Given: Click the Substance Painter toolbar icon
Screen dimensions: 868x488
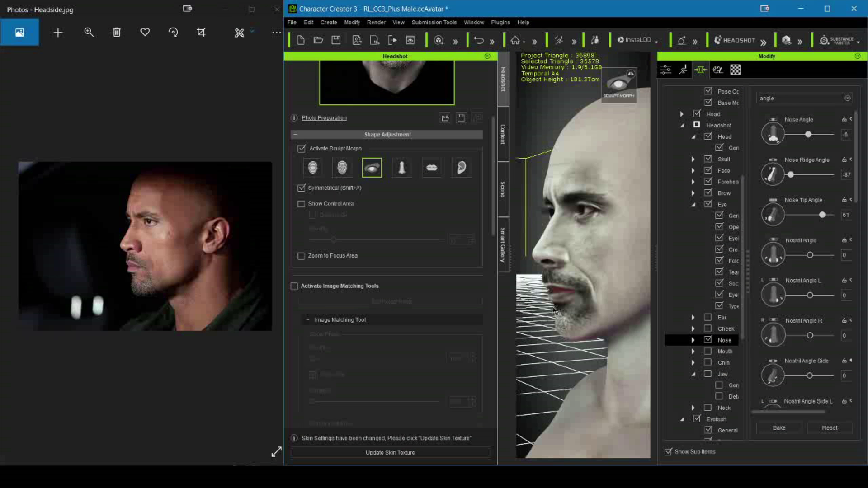Looking at the screenshot, I should coord(837,41).
